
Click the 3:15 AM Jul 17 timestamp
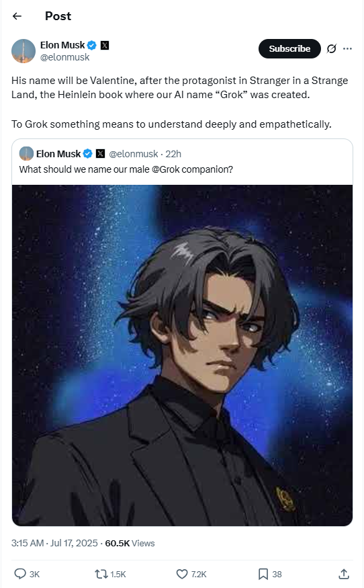[x=54, y=544]
